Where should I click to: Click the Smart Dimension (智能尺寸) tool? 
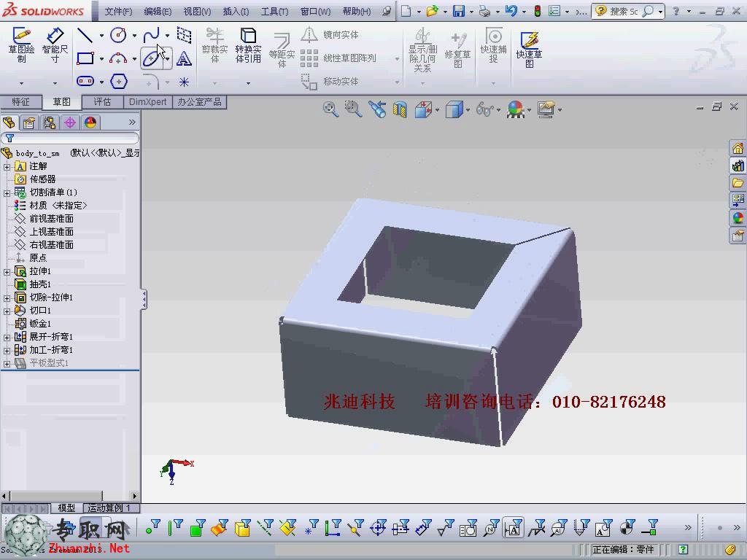(x=55, y=45)
